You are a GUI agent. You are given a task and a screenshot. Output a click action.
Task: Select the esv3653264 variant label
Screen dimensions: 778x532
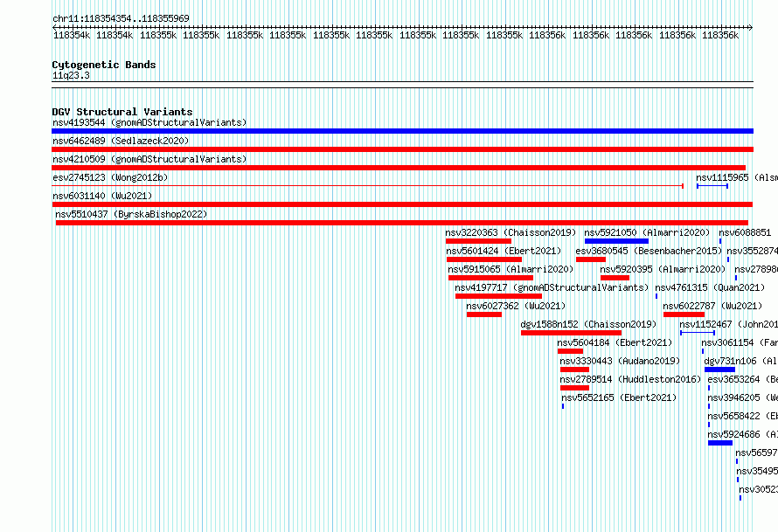(742, 379)
